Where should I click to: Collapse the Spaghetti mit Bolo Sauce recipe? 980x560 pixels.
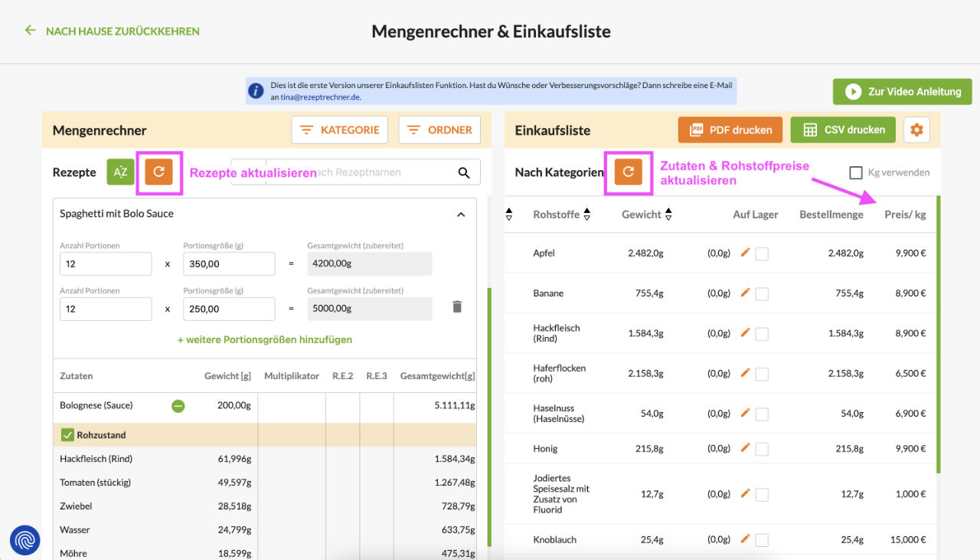(460, 215)
